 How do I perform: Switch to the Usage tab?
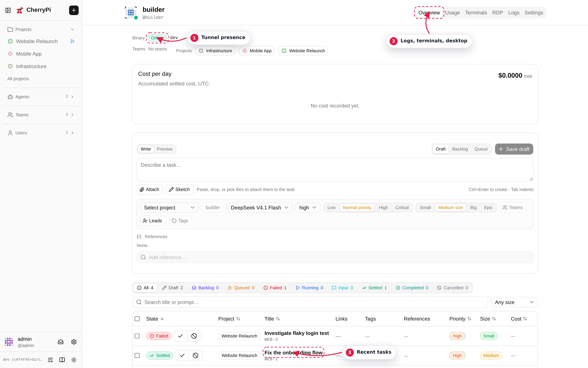pos(452,13)
